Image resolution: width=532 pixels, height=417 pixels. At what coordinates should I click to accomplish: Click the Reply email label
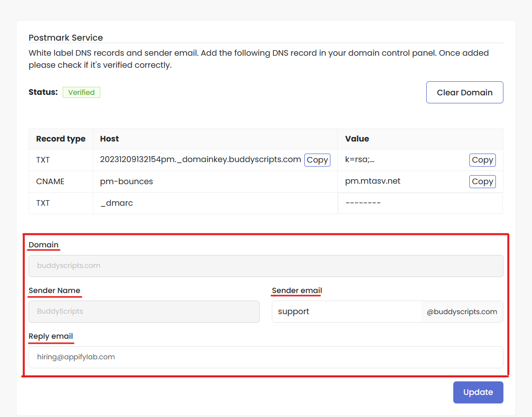[51, 336]
